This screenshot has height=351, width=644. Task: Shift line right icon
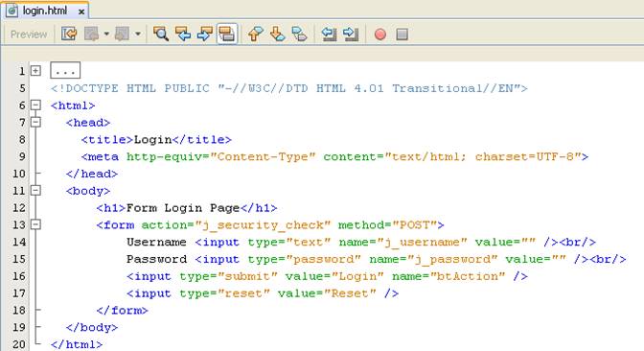click(351, 34)
